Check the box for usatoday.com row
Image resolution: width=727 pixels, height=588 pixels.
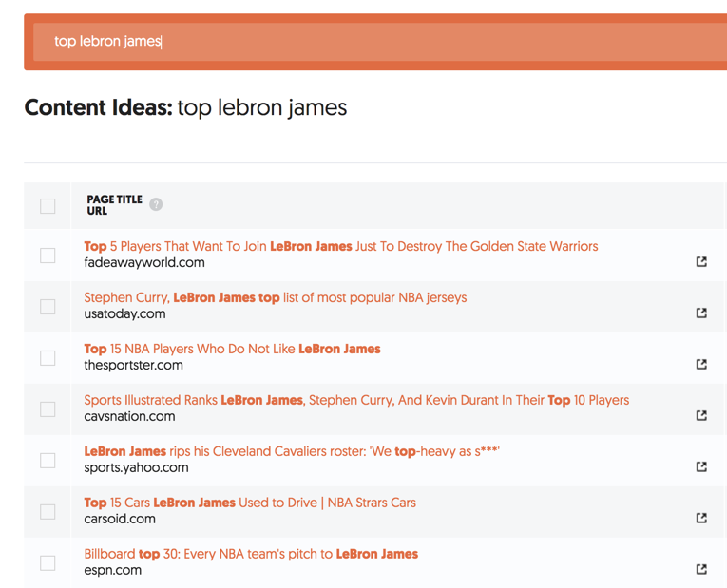pyautogui.click(x=48, y=307)
